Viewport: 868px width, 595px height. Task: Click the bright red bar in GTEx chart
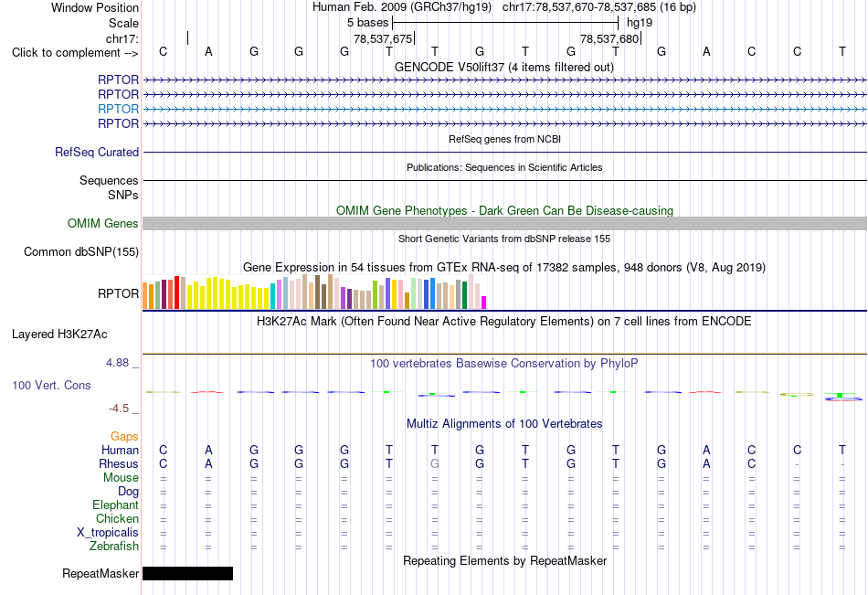[176, 292]
